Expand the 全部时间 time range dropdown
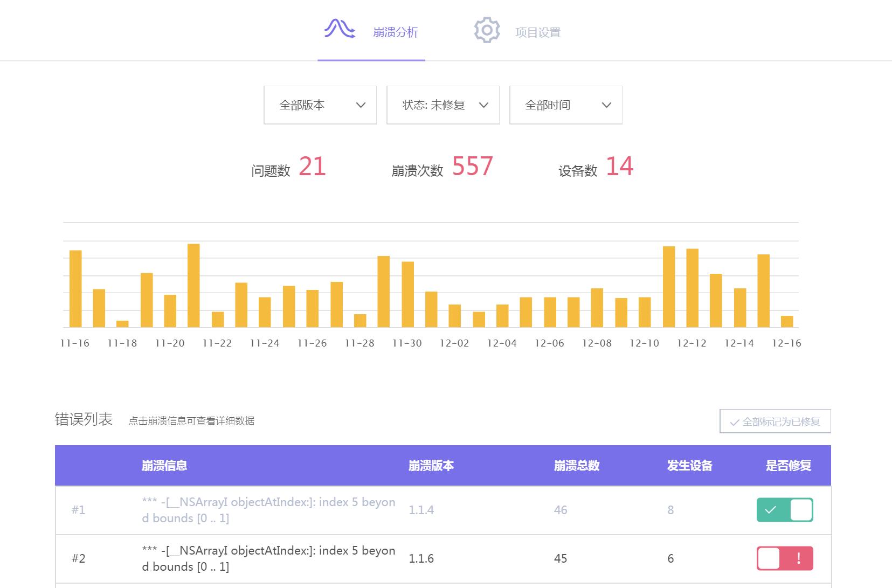Viewport: 892px width, 588px height. pos(565,105)
